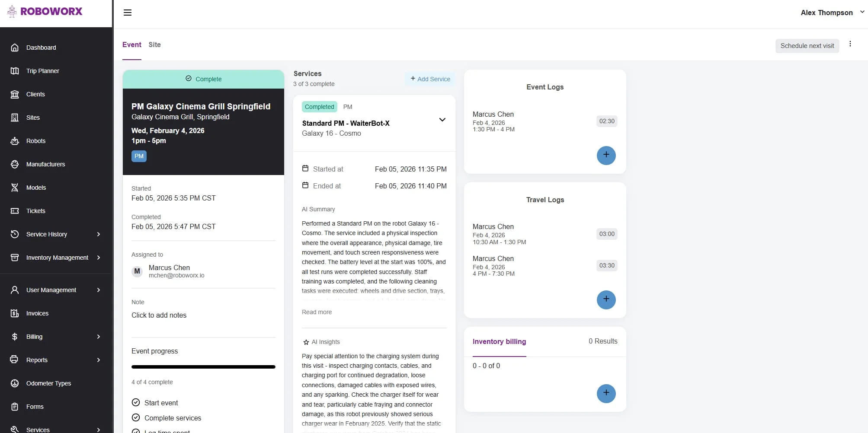Select the Inventory billing tab
Image resolution: width=868 pixels, height=433 pixels.
pyautogui.click(x=499, y=341)
